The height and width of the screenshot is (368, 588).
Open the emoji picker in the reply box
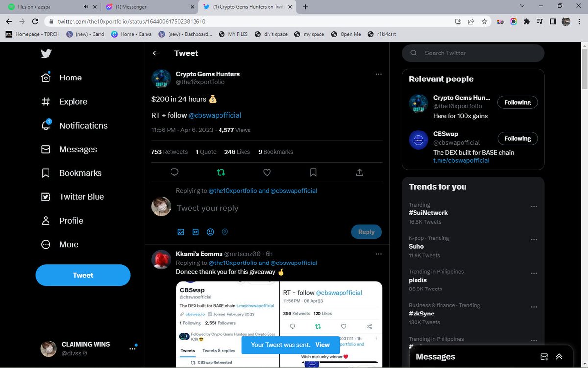(210, 232)
